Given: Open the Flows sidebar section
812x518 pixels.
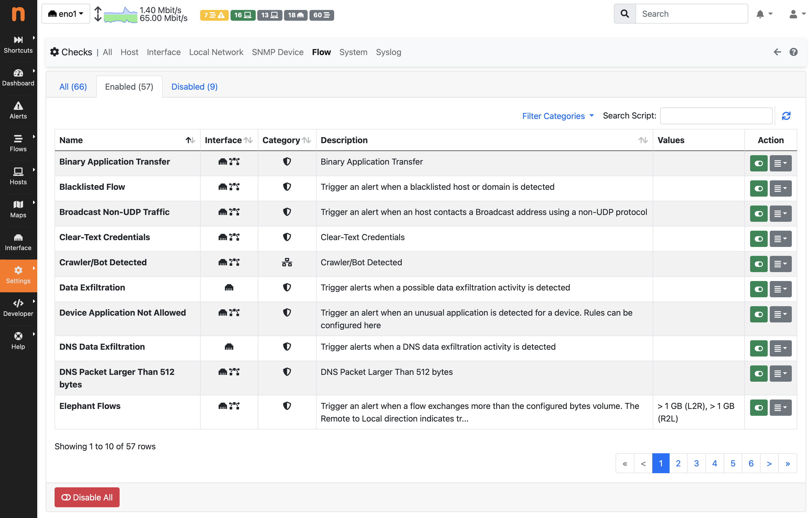Looking at the screenshot, I should pos(18,143).
